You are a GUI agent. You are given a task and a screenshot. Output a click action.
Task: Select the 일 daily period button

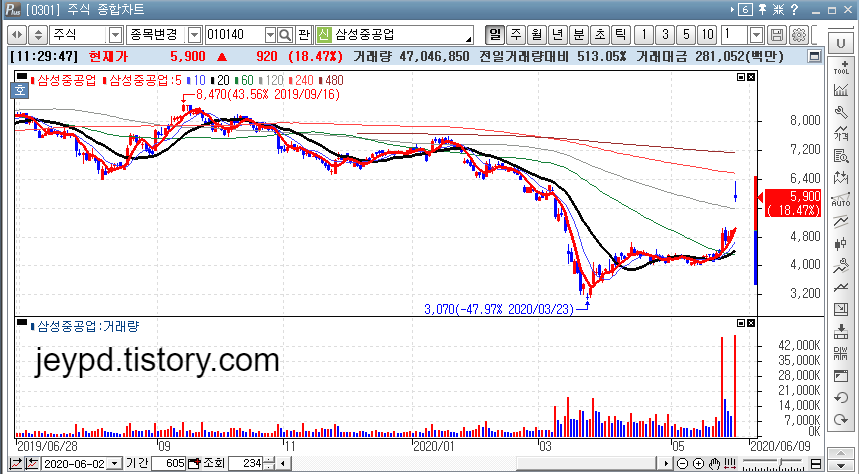[495, 35]
